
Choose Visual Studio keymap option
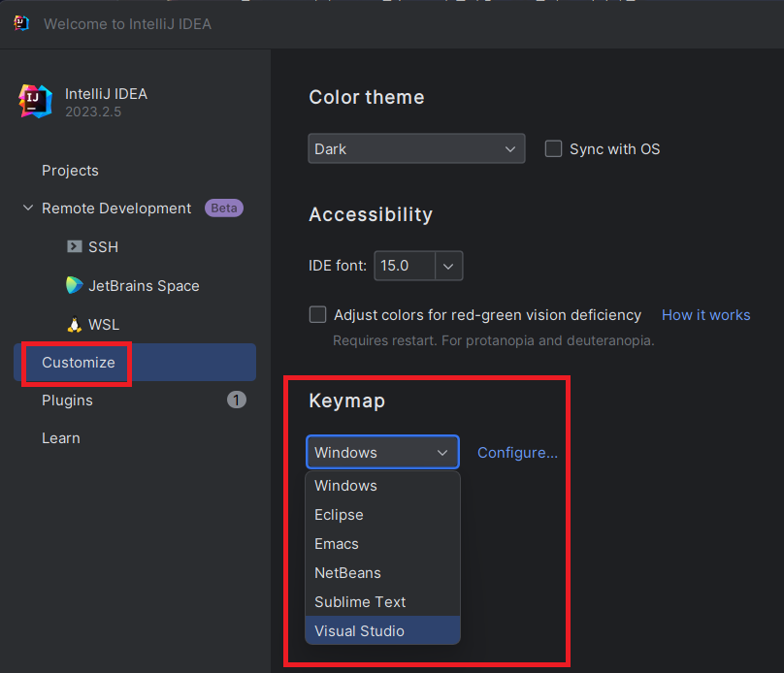click(382, 630)
